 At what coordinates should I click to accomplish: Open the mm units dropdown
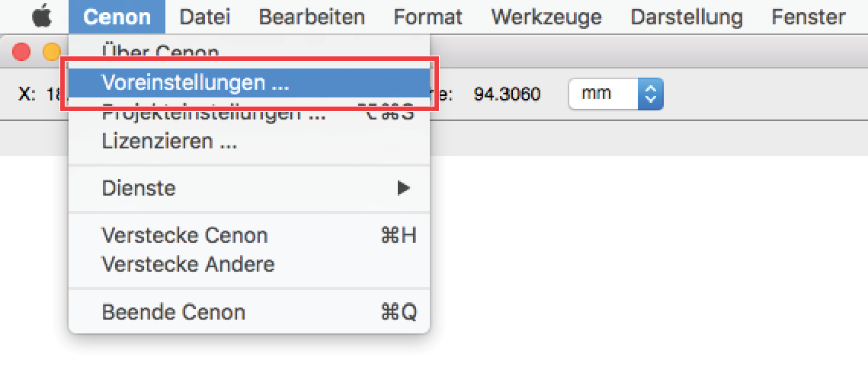point(616,94)
